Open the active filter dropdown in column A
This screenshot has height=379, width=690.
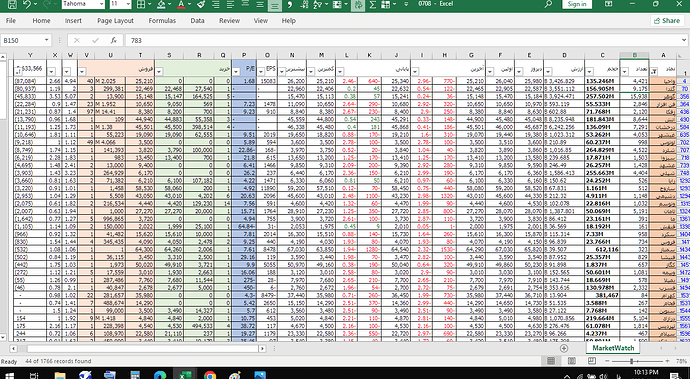(654, 72)
